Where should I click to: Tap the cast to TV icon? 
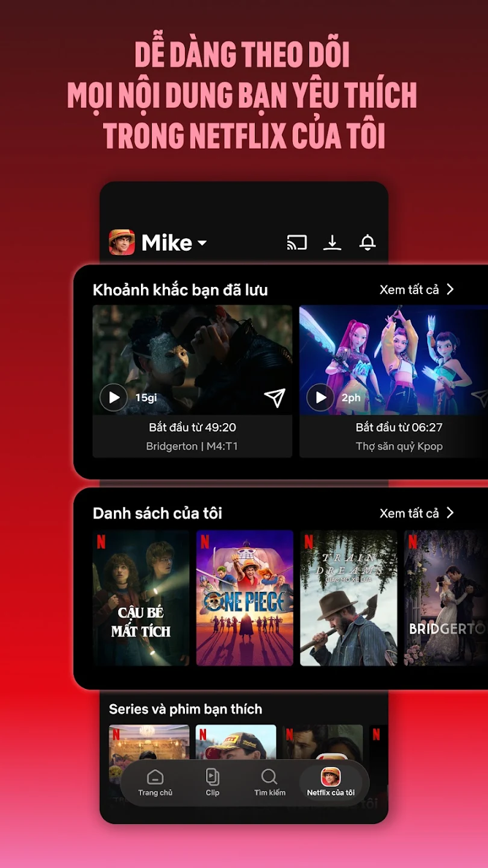tap(297, 242)
